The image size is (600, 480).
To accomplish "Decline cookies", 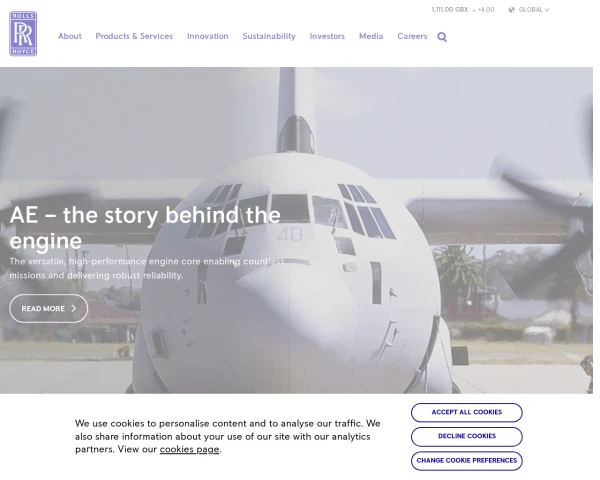I will click(466, 436).
